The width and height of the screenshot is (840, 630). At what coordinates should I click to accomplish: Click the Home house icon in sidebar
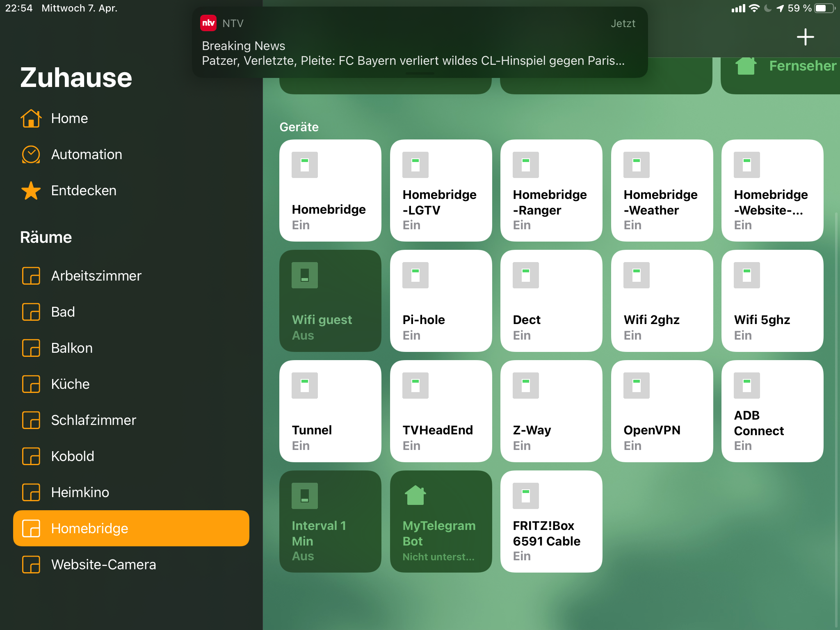(x=31, y=119)
